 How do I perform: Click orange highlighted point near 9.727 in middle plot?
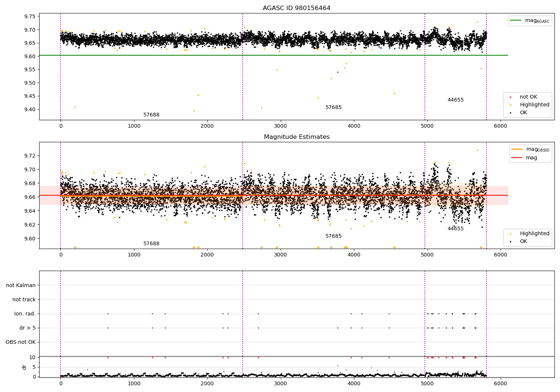click(477, 150)
